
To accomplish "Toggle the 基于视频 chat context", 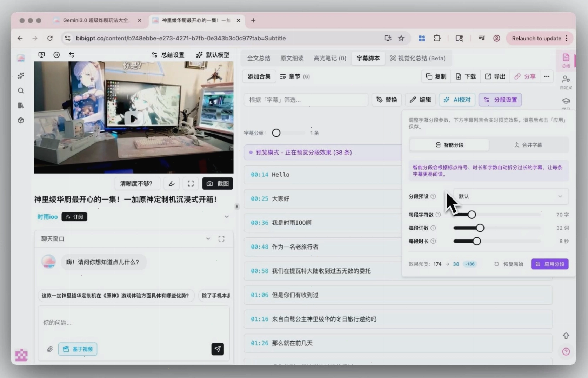I will pyautogui.click(x=78, y=349).
